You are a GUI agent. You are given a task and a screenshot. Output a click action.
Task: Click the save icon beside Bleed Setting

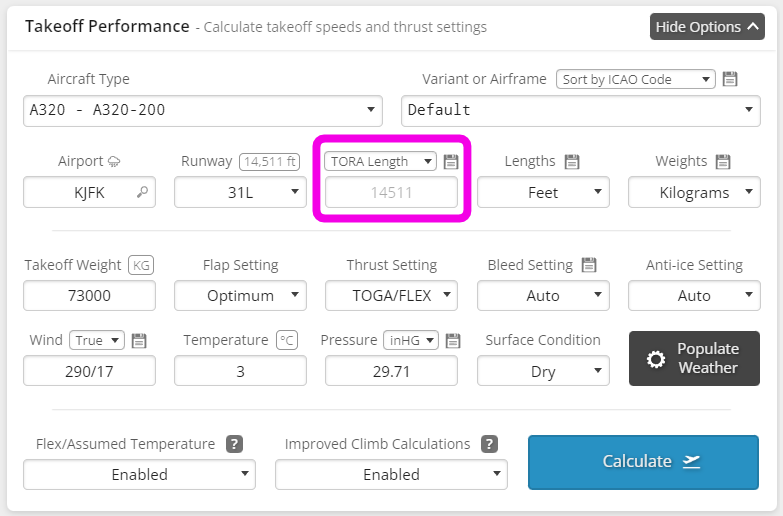(x=589, y=265)
